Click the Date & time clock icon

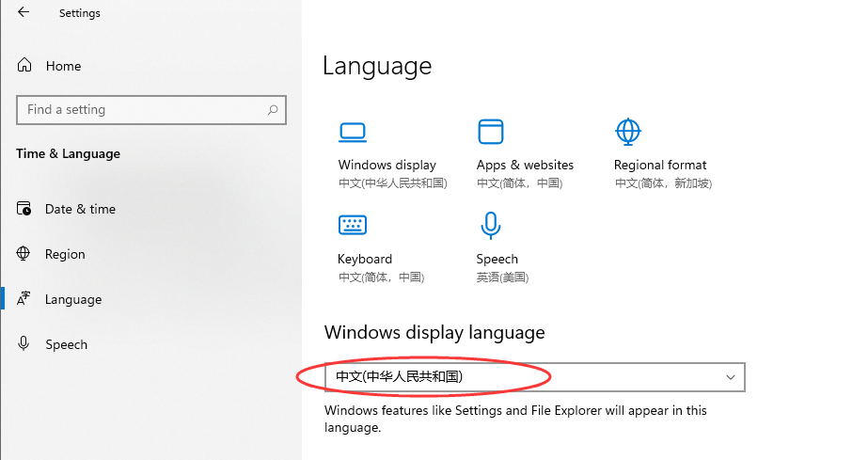tap(24, 208)
